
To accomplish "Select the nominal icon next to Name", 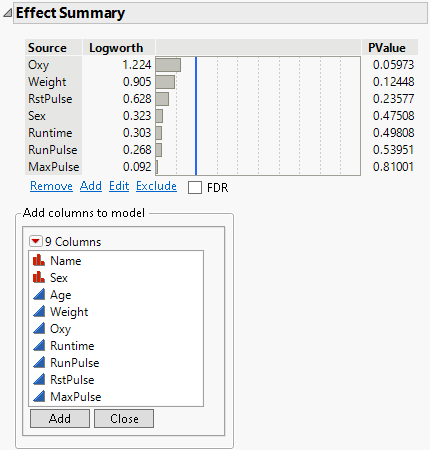I will point(39,260).
